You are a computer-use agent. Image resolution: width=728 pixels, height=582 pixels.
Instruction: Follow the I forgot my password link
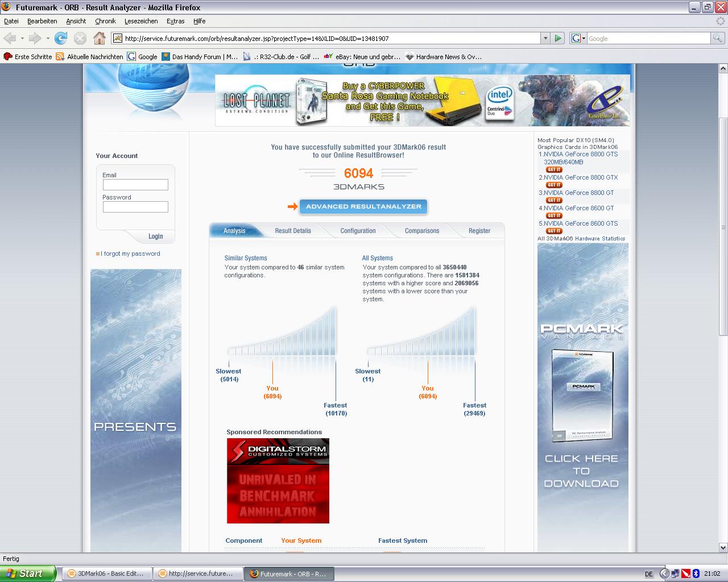click(x=130, y=253)
